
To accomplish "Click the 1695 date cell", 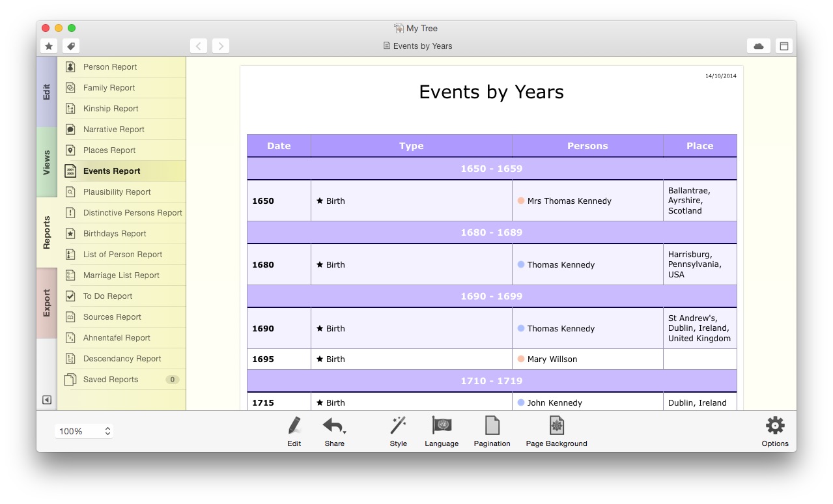I will [x=279, y=359].
